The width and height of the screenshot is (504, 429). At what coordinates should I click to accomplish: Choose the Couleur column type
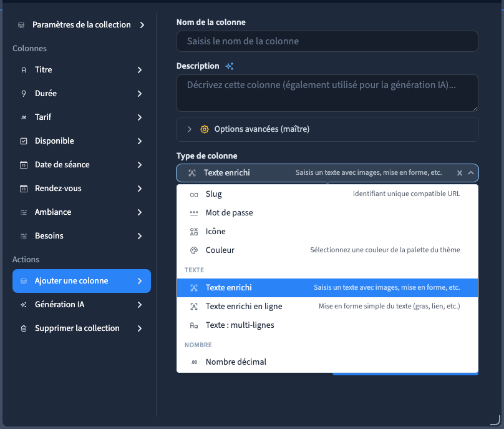(x=327, y=250)
